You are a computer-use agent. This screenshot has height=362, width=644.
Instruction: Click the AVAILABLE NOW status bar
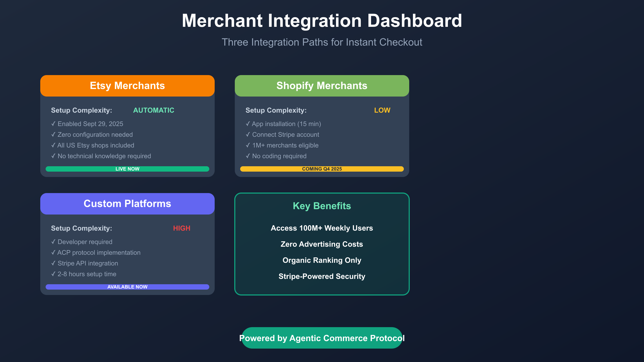[x=127, y=287]
